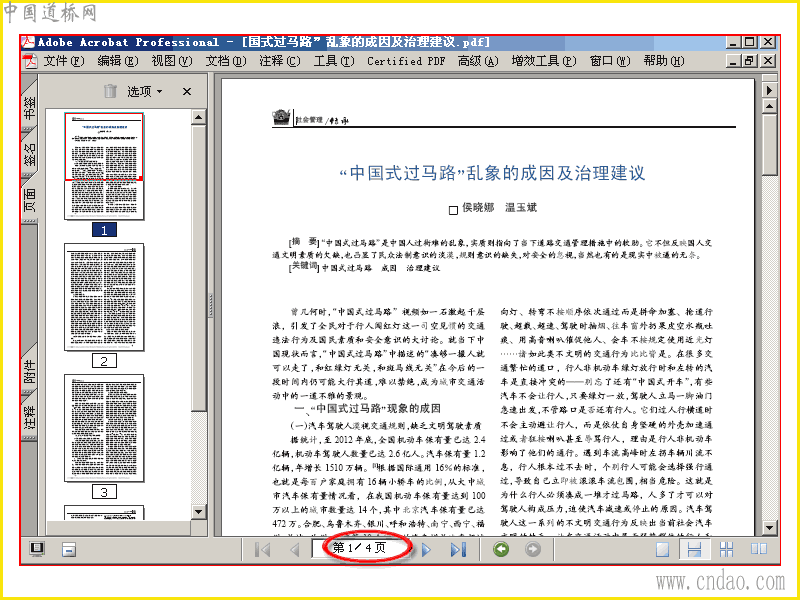
Task: Go to previous page arrow
Action: pyautogui.click(x=294, y=549)
